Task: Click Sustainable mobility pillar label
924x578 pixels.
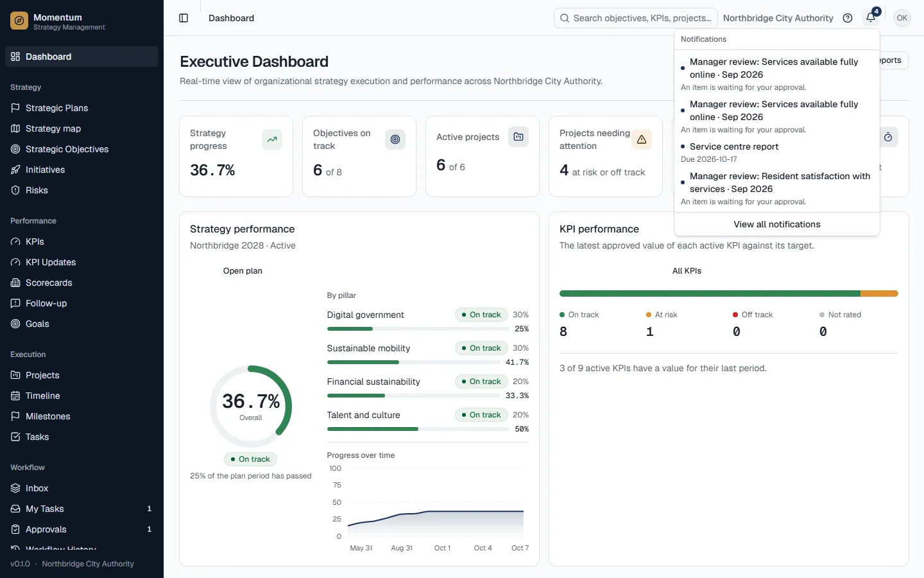Action: (368, 348)
